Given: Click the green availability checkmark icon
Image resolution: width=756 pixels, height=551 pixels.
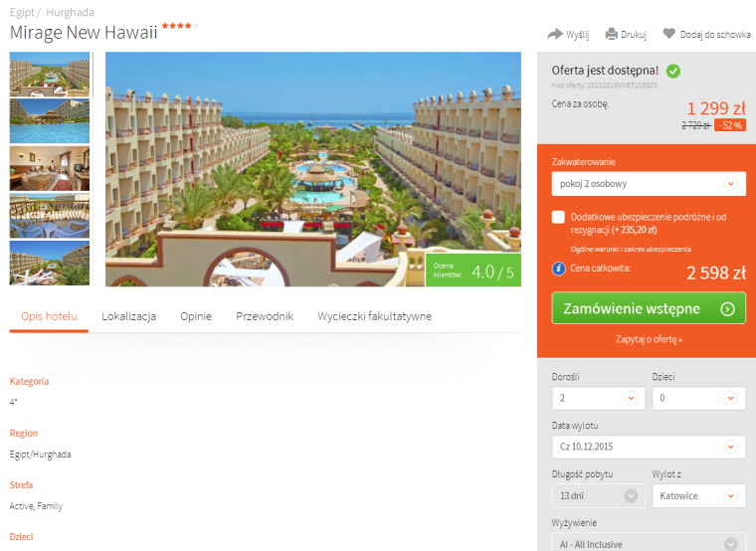Looking at the screenshot, I should [673, 72].
